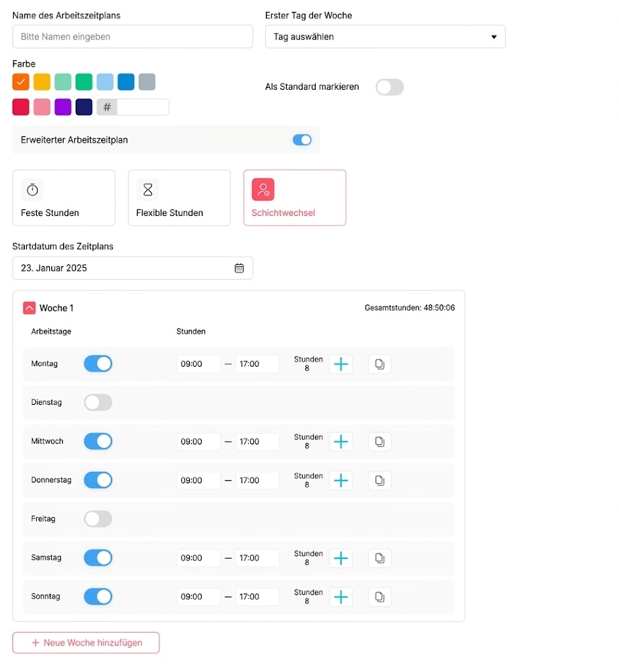Click Neue Woche hinzufügen button
This screenshot has width=619, height=672.
tap(86, 643)
